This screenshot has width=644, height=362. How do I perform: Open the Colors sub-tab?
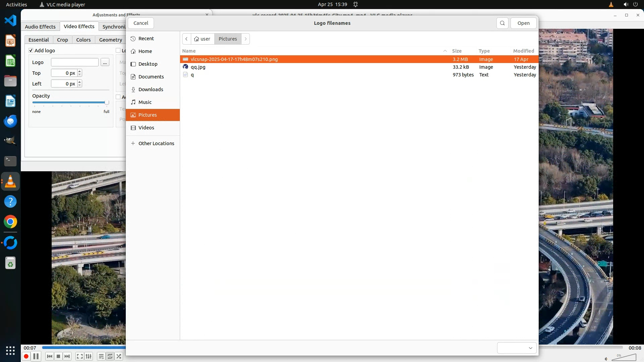coord(83,40)
